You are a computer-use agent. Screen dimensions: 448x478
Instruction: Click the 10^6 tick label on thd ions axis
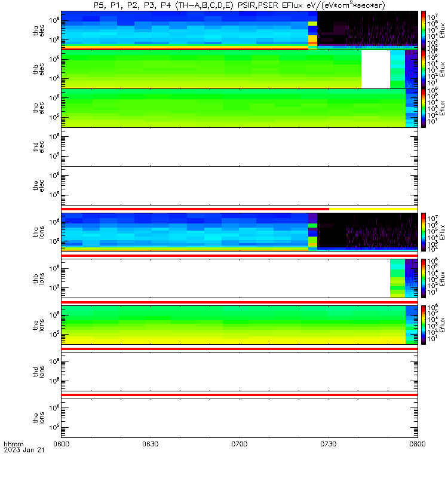[54, 361]
